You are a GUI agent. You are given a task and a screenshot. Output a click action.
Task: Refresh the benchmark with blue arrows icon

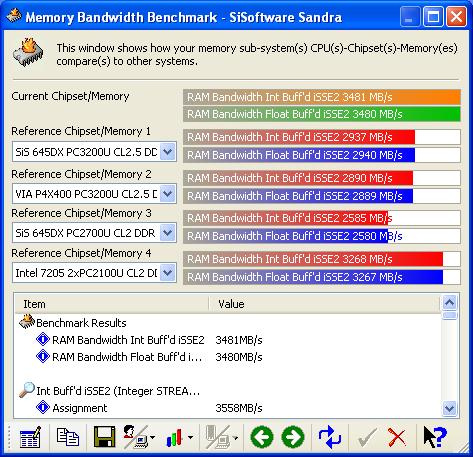pyautogui.click(x=330, y=437)
